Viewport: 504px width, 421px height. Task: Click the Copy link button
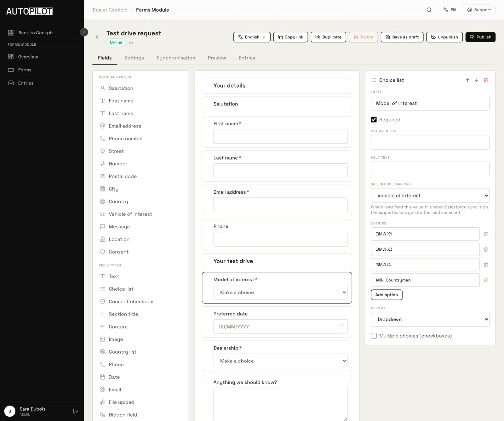click(x=290, y=37)
